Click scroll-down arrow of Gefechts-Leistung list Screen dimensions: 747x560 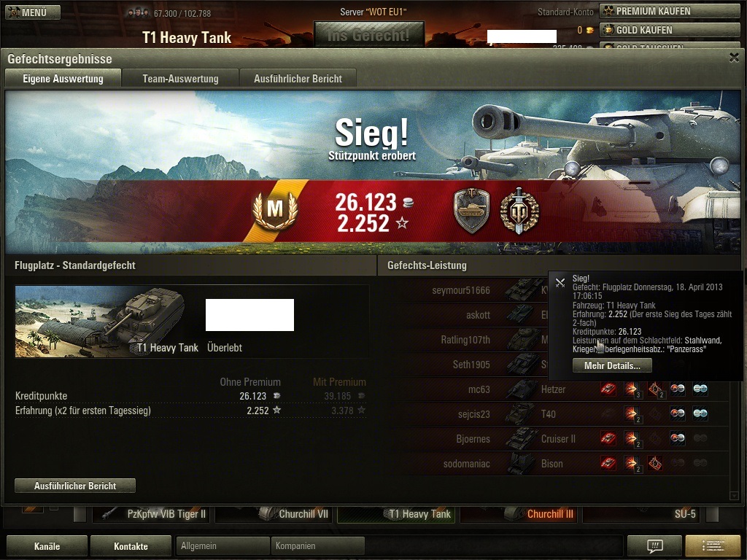(734, 496)
